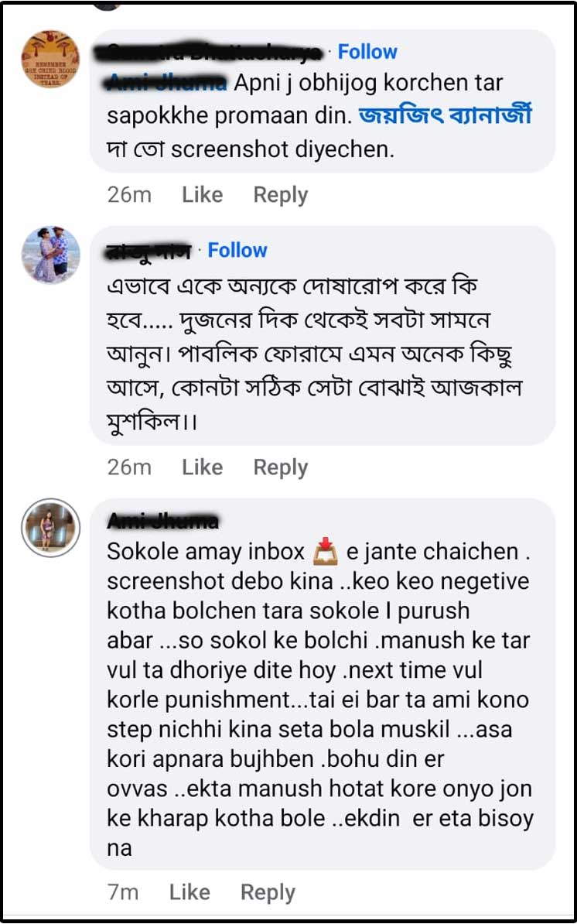Like the 7m-old comment
This screenshot has height=924, width=577.
pos(189,892)
